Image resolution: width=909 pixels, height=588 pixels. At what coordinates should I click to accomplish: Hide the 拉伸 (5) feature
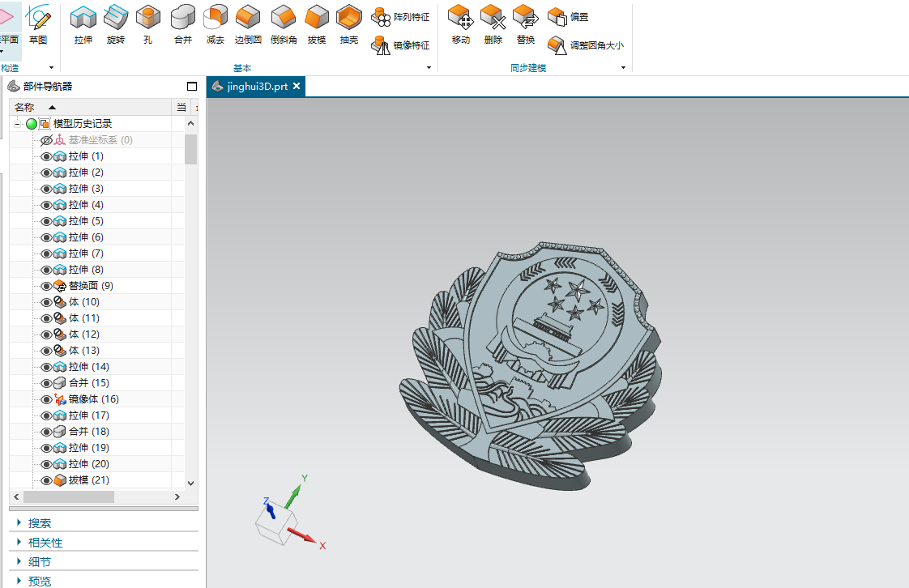coord(46,221)
